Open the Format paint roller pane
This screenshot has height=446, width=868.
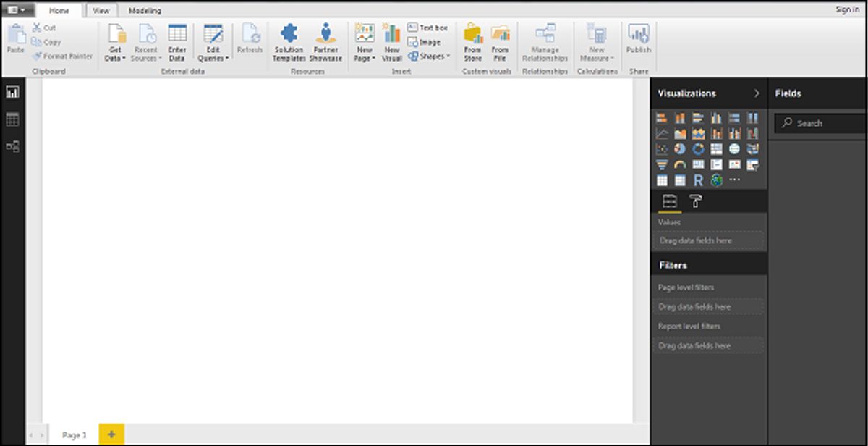[695, 201]
